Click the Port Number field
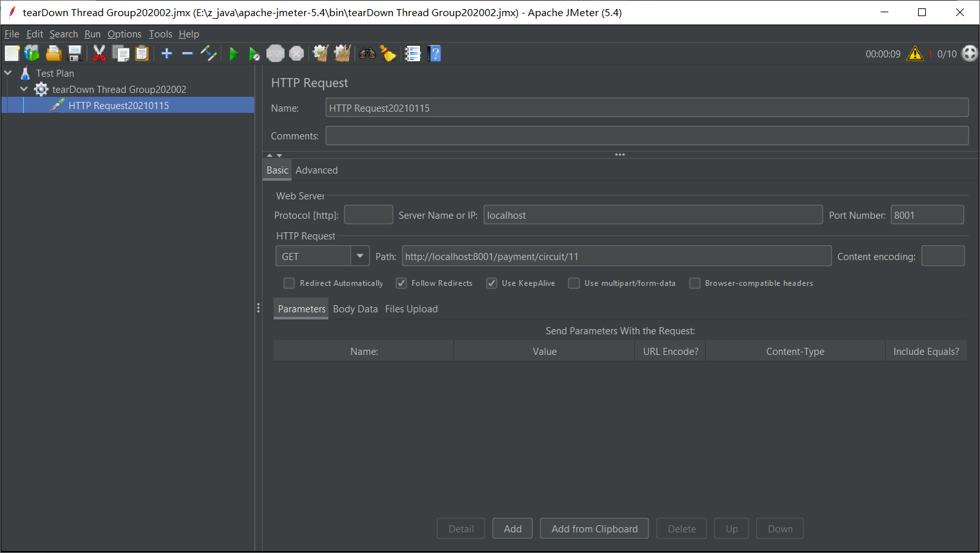The width and height of the screenshot is (980, 553). pyautogui.click(x=927, y=215)
